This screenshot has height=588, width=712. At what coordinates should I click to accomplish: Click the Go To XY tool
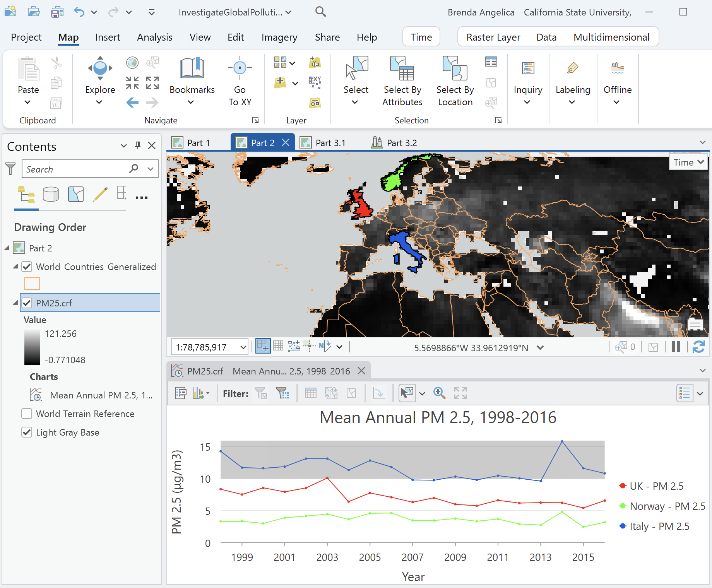(240, 68)
